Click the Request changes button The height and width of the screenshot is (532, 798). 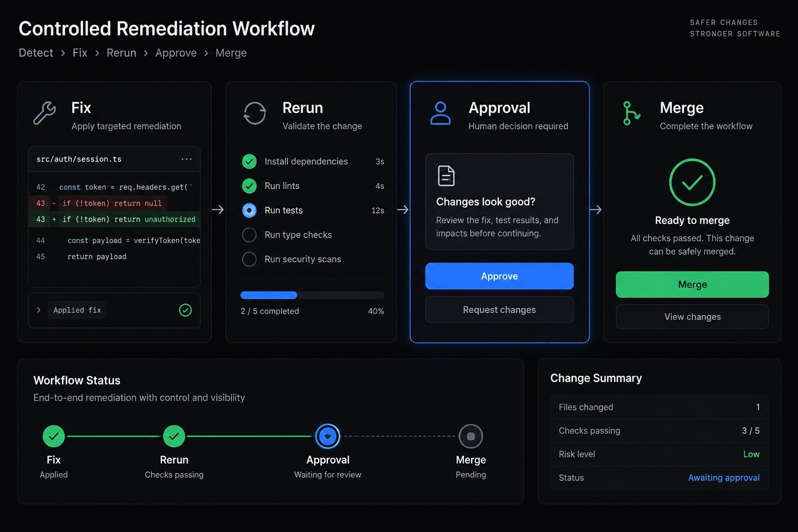[x=499, y=310]
